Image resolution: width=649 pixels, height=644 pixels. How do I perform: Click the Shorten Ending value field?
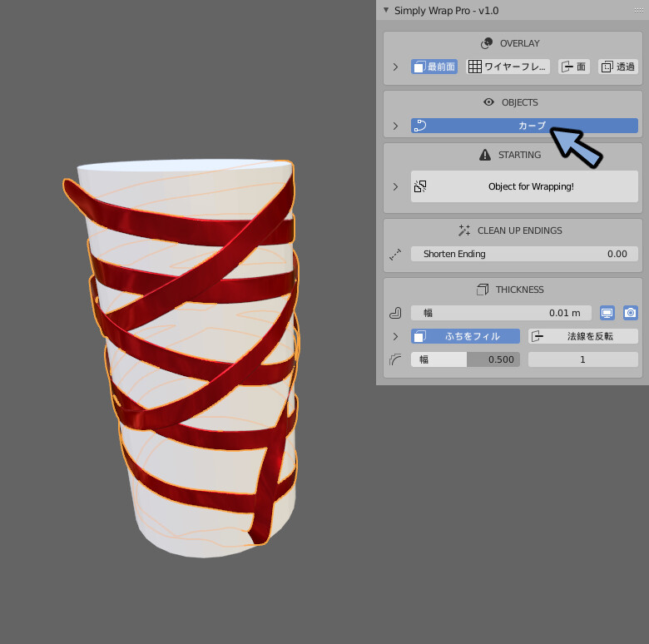tap(524, 254)
